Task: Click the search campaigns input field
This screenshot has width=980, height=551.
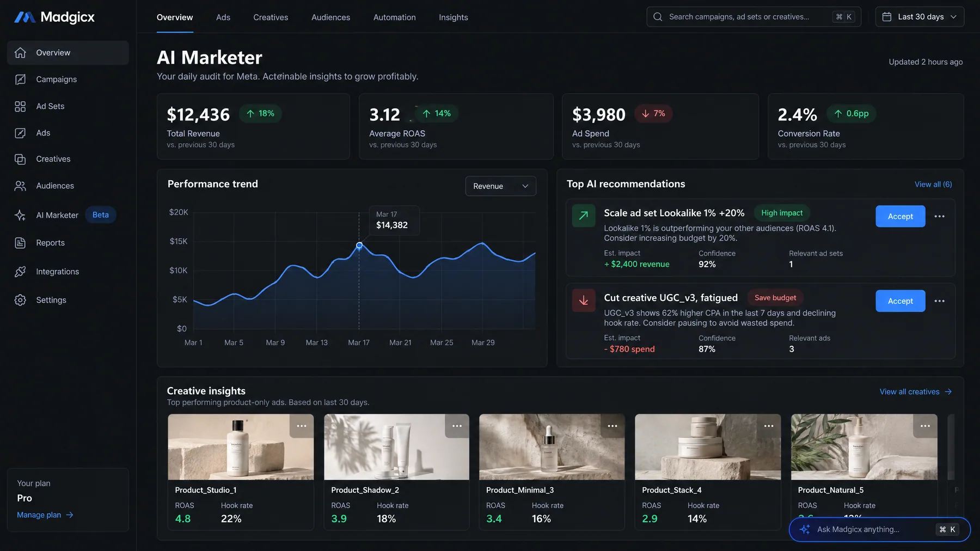Action: tap(754, 17)
